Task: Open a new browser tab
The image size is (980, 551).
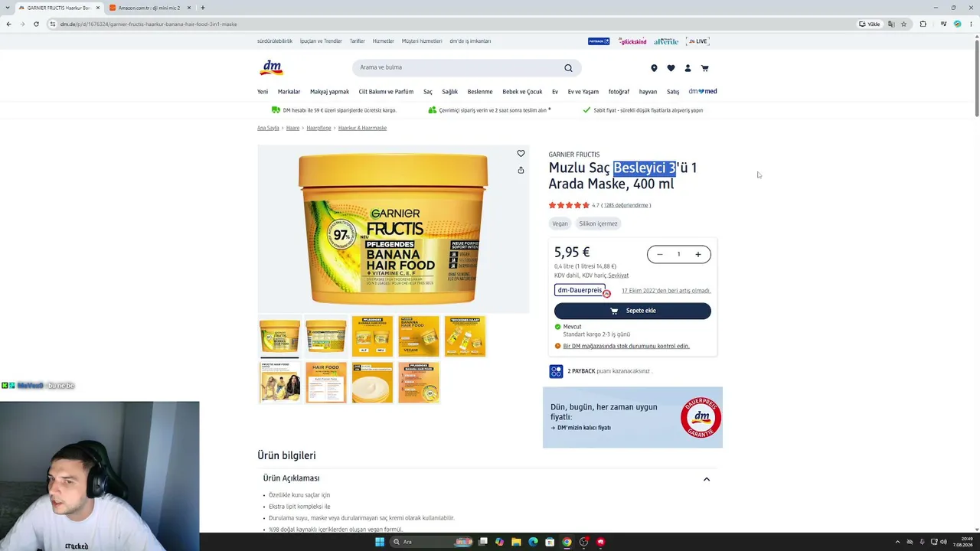Action: pyautogui.click(x=202, y=8)
